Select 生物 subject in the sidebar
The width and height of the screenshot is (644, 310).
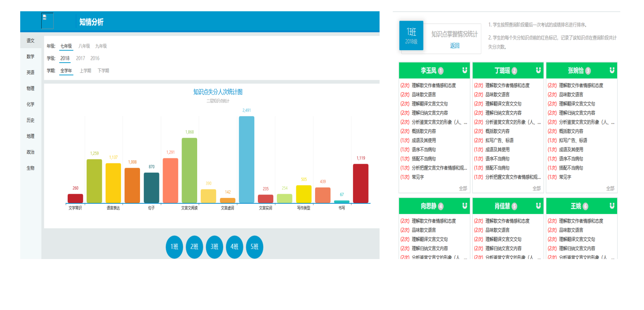[x=31, y=168]
